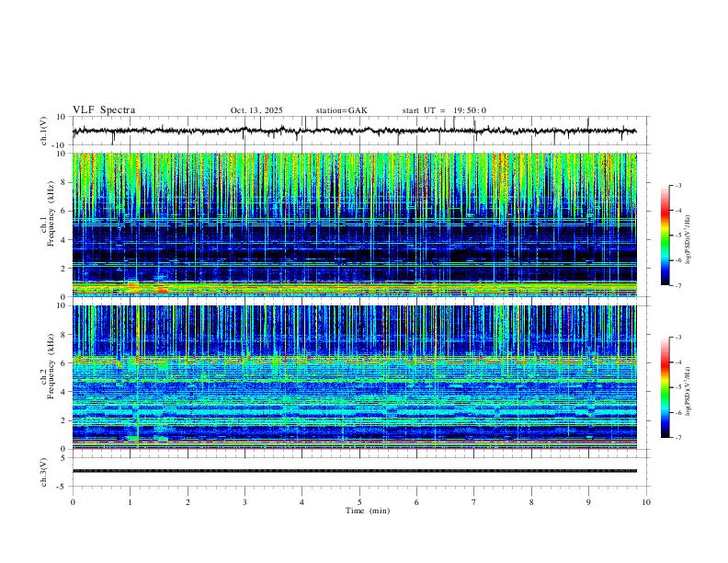Click the time axis tick label "10"

click(646, 502)
